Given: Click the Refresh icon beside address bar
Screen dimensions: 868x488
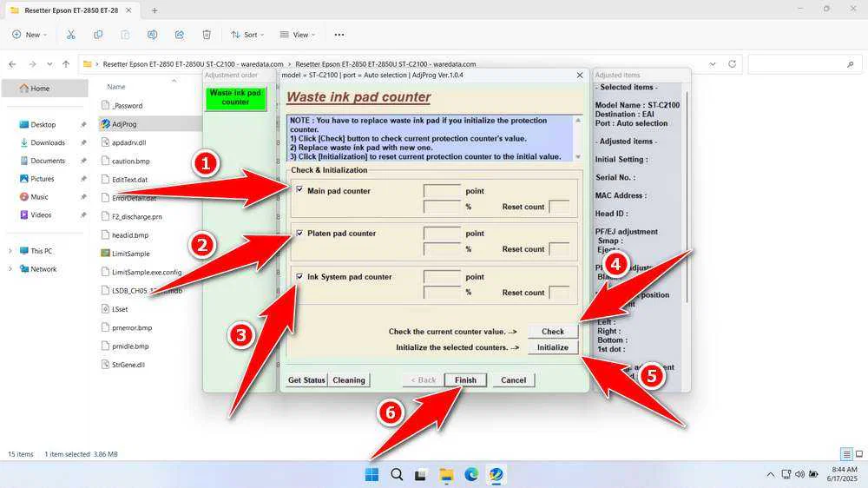Looking at the screenshot, I should point(733,64).
